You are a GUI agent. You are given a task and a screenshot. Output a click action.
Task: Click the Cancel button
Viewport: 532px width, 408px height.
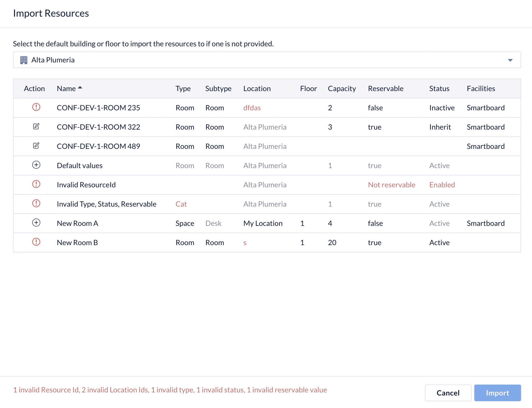(448, 393)
